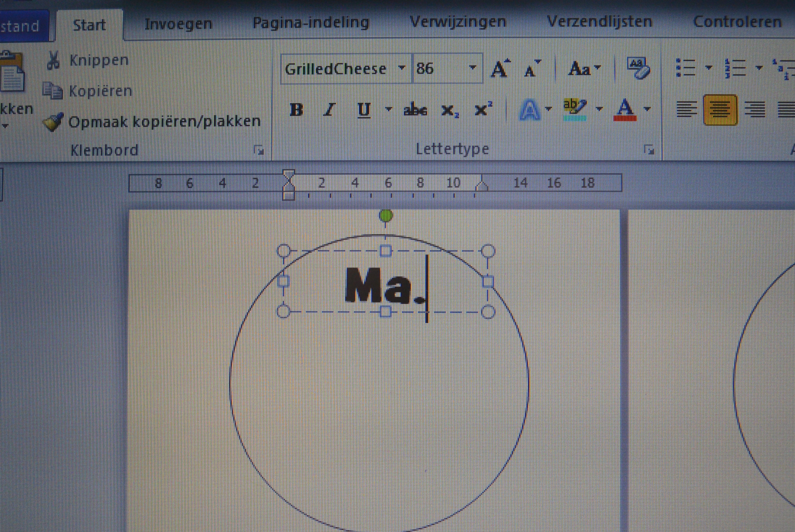This screenshot has height=532, width=795.
Task: Select the Opmaak kopiëren/plakken brush
Action: [53, 122]
